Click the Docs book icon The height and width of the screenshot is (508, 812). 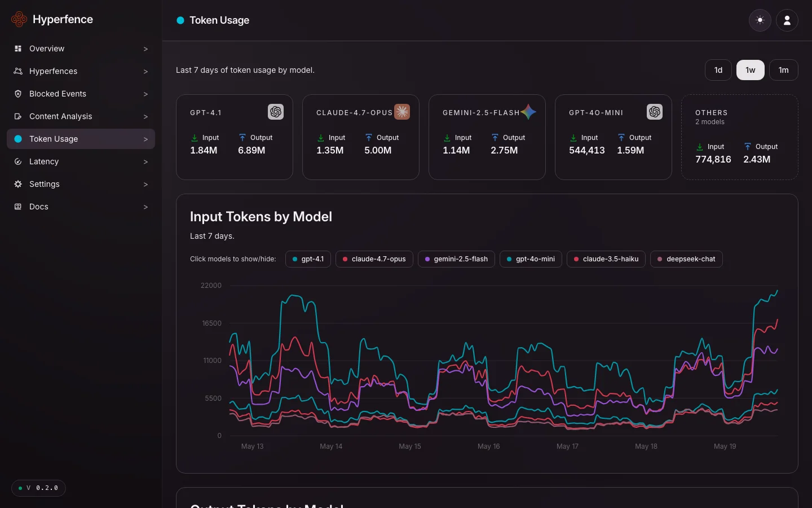click(x=18, y=207)
